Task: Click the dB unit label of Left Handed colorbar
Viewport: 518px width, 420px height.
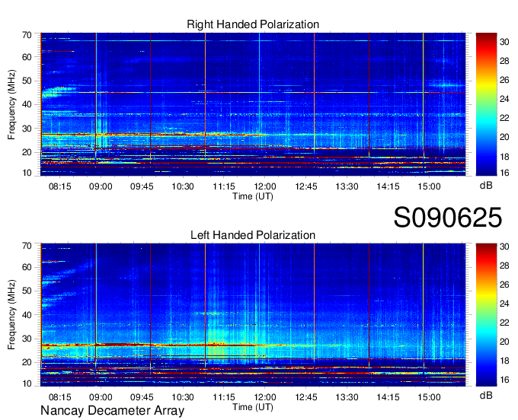Action: 486,395
